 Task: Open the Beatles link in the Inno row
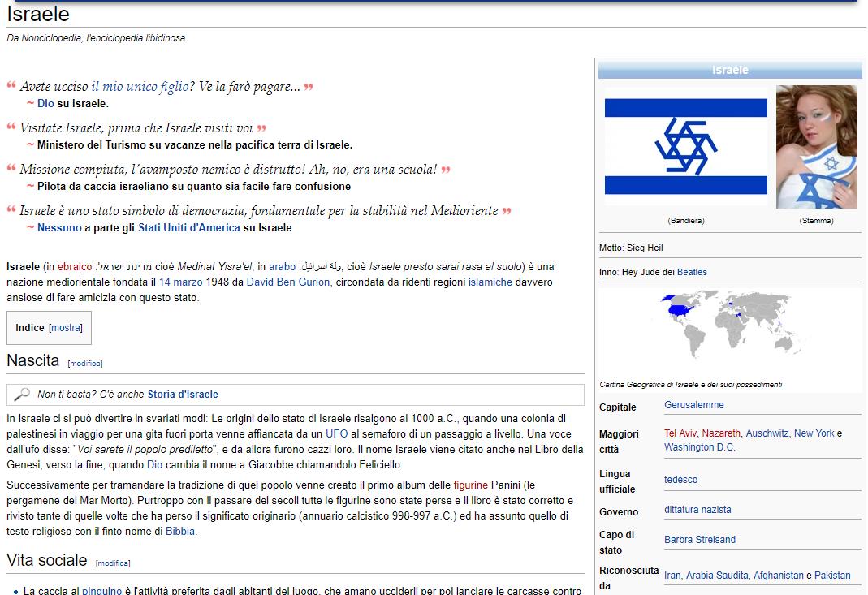692,272
